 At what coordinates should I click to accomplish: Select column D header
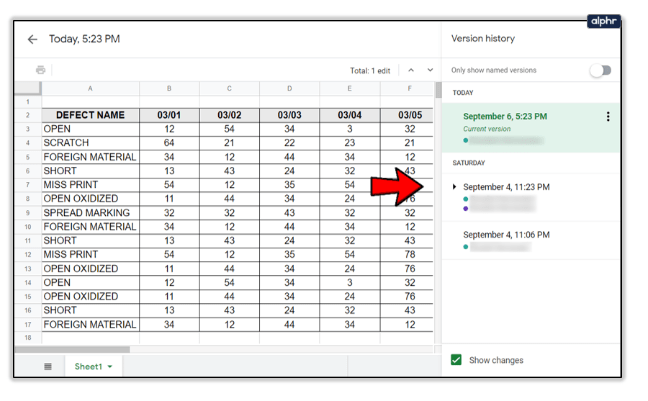coord(289,88)
